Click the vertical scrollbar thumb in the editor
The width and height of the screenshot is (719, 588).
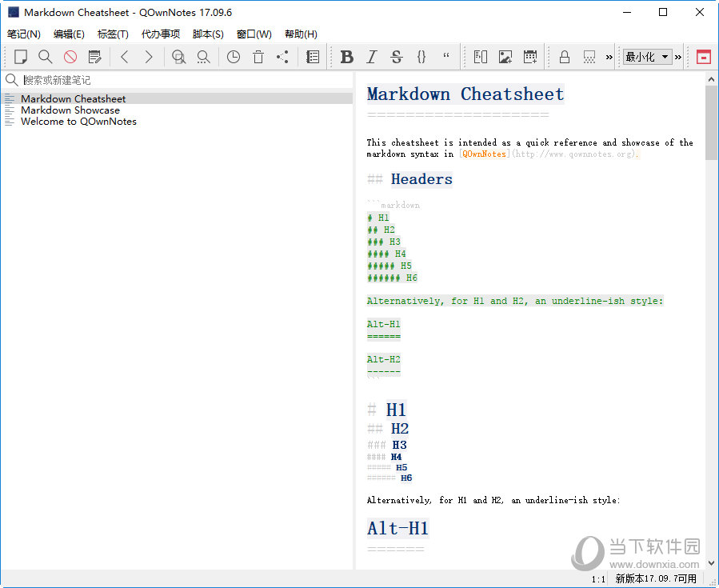click(x=711, y=122)
